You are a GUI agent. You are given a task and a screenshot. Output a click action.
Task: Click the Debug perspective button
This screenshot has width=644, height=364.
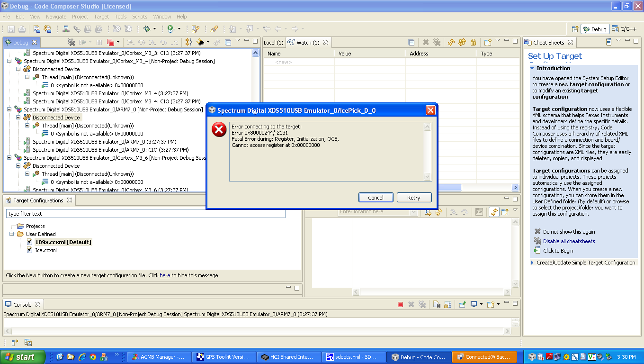pyautogui.click(x=595, y=29)
